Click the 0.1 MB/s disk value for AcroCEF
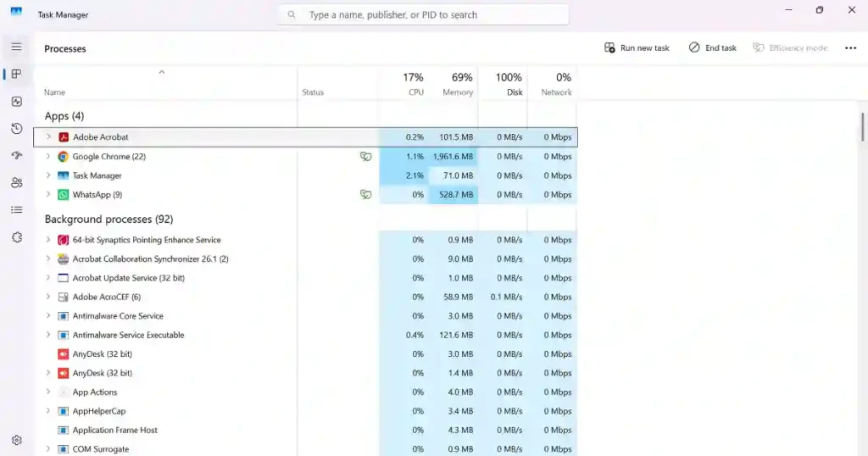The height and width of the screenshot is (456, 868). pos(506,298)
